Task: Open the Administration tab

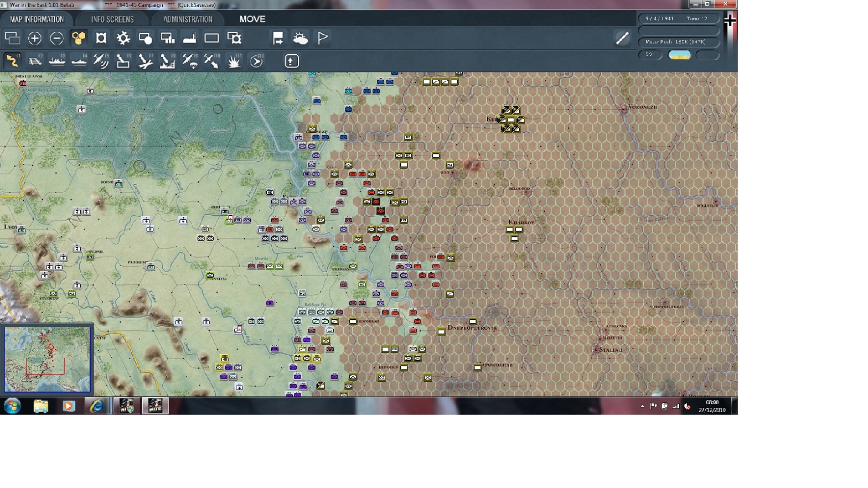Action: click(188, 19)
